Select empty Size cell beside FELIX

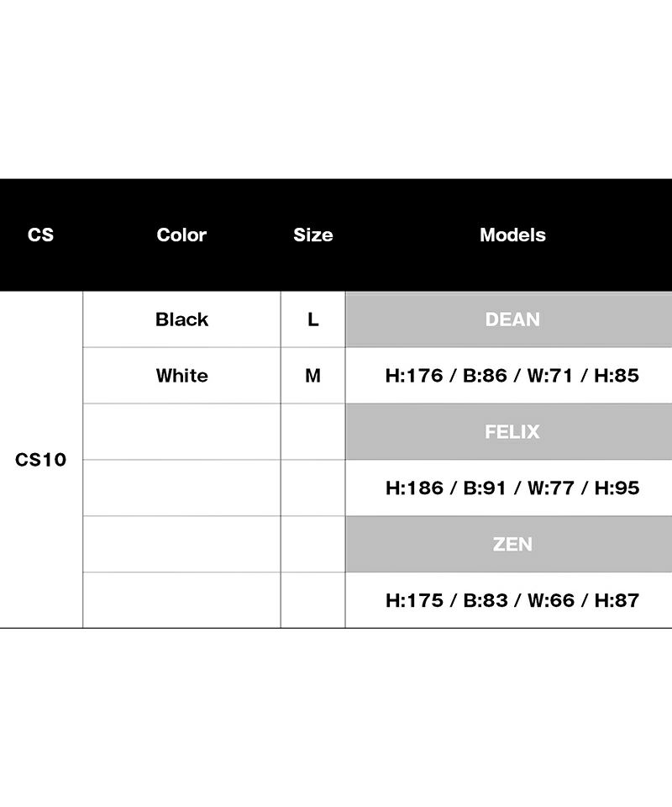[312, 432]
